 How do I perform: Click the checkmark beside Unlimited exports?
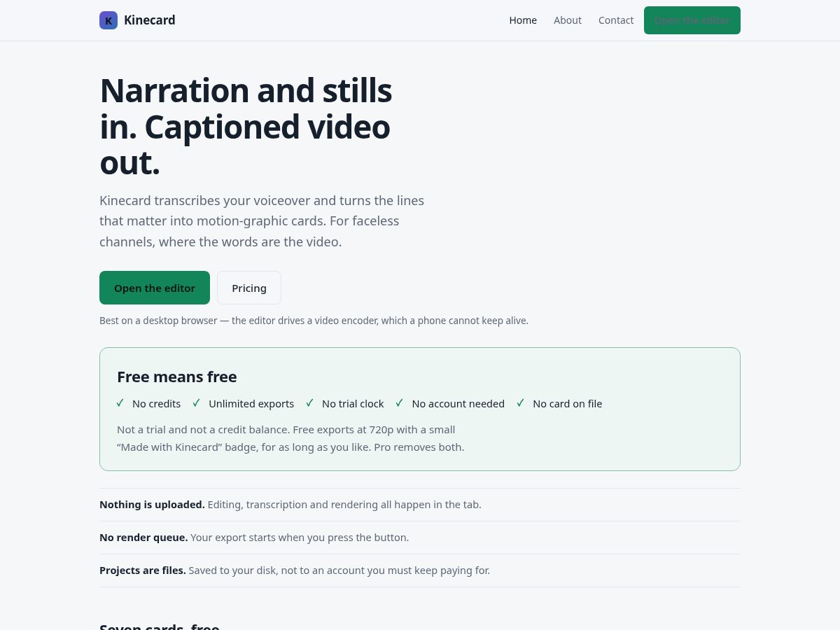(196, 403)
